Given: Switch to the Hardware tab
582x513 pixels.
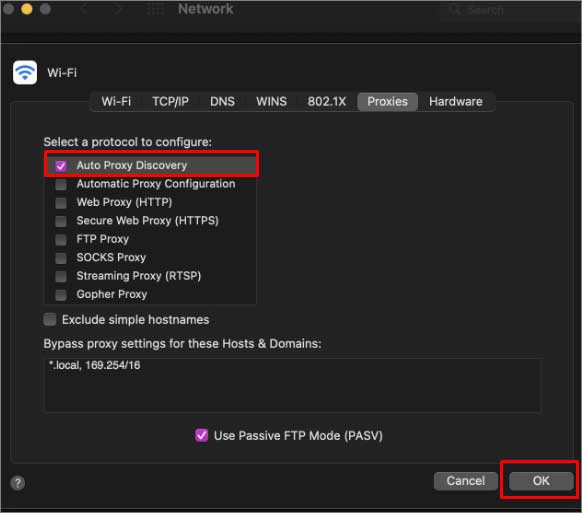Looking at the screenshot, I should [456, 101].
